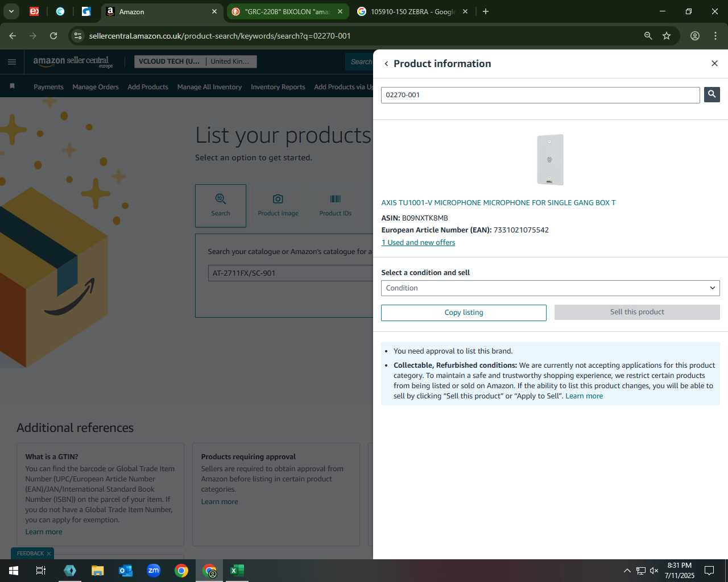Click the magnifier search button in Product information
This screenshot has height=582, width=728.
point(712,94)
